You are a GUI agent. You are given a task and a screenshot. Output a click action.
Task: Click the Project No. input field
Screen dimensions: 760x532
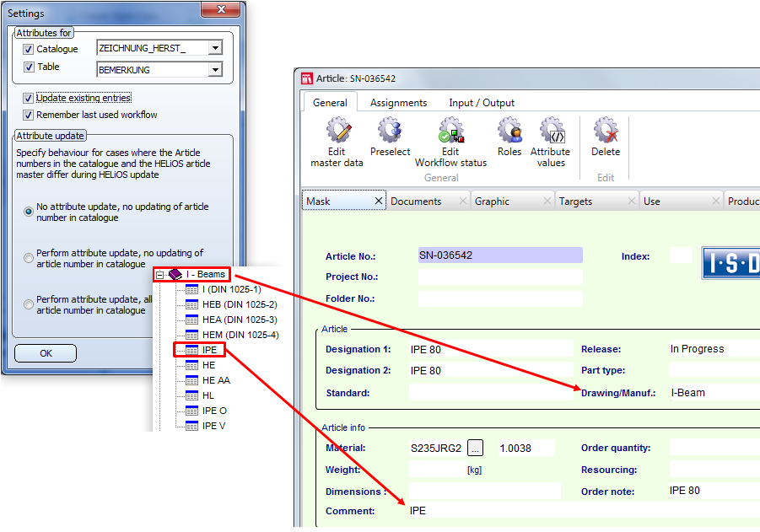pos(500,277)
